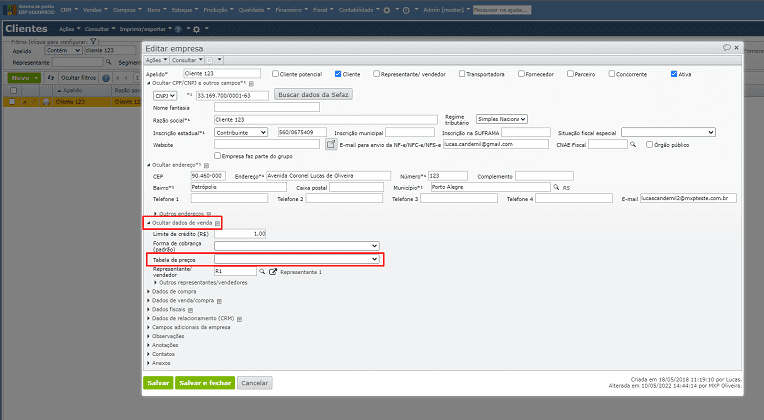Open the CNPJ type dropdown
The height and width of the screenshot is (420, 764).
pos(165,95)
